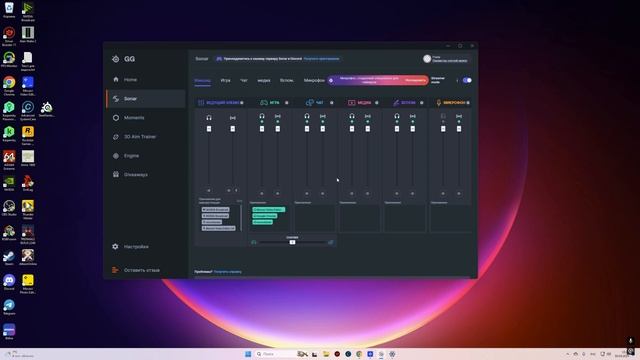640x360 pixels.
Task: Click the Discord icon in top banner
Action: click(219, 59)
